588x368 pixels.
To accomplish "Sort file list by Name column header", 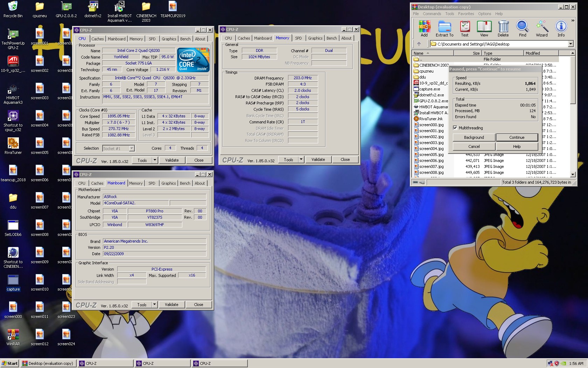I will [x=433, y=53].
